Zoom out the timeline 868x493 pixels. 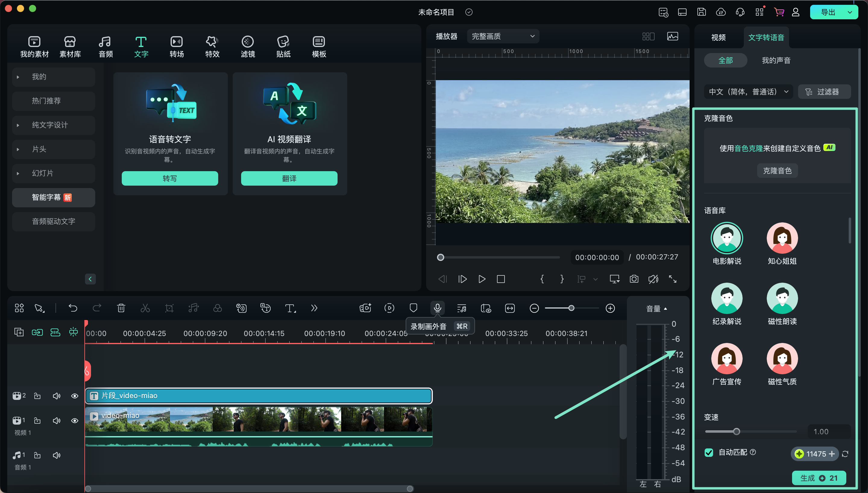(x=534, y=309)
